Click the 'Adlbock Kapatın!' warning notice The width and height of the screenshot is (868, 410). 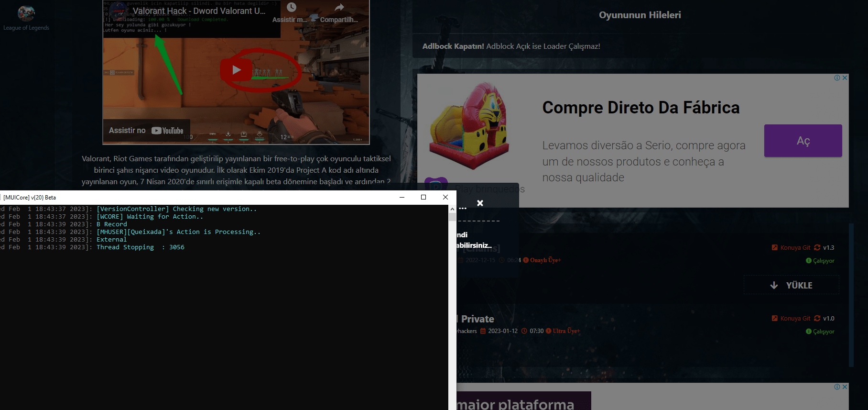click(511, 46)
